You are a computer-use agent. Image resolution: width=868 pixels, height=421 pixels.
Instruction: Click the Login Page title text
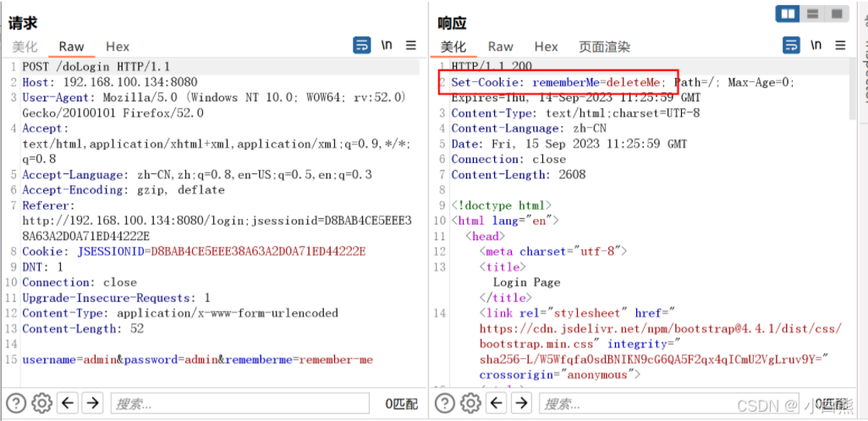(x=527, y=282)
